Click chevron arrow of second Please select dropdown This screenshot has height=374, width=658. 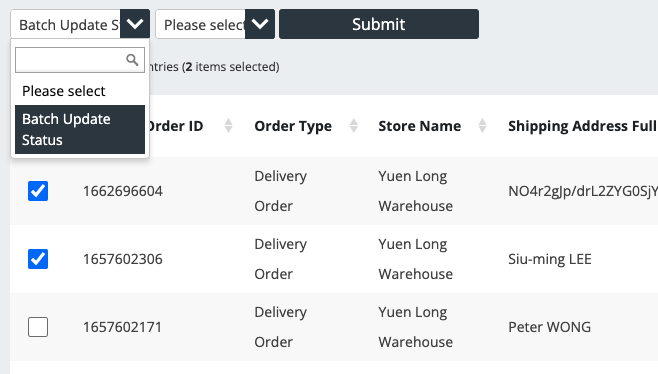(x=260, y=24)
